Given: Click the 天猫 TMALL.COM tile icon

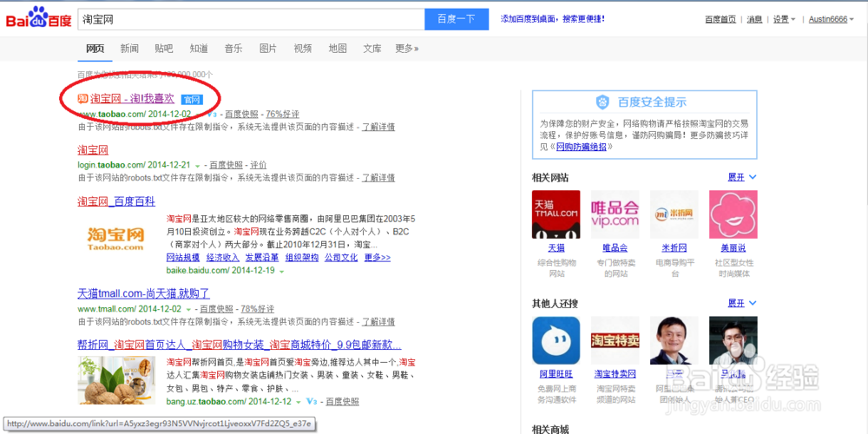Looking at the screenshot, I should tap(556, 214).
